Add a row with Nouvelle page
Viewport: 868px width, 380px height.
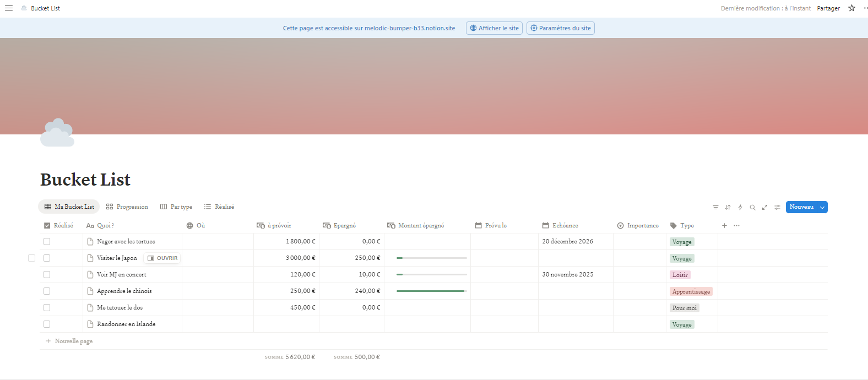coord(69,341)
